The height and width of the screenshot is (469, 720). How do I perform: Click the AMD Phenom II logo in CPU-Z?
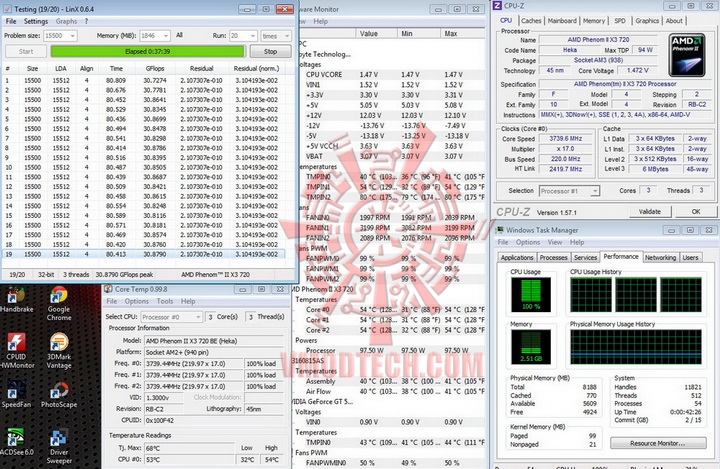(x=687, y=55)
